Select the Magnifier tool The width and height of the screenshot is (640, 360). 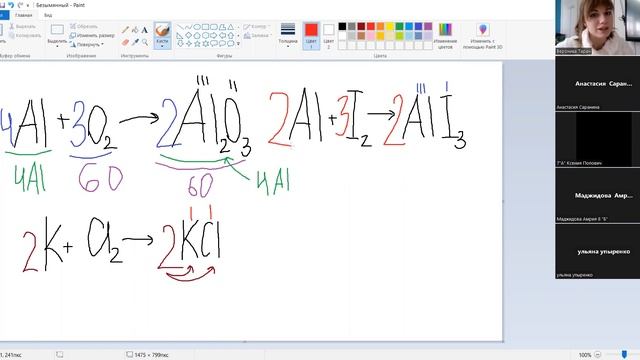click(144, 42)
